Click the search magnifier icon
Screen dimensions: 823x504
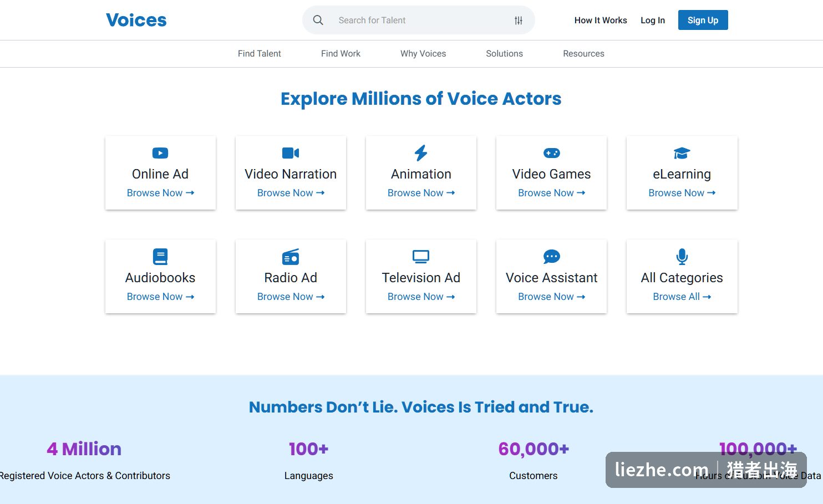[318, 20]
